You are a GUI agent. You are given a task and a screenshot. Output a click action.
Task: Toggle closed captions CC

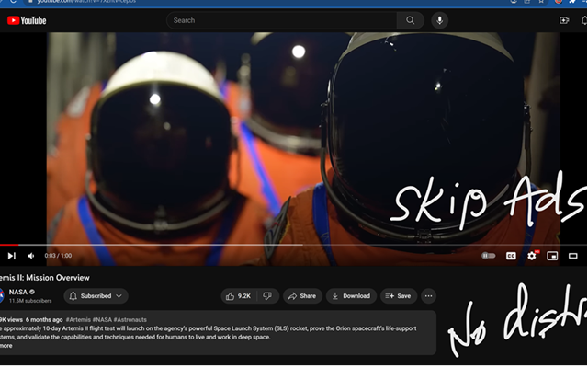point(511,256)
